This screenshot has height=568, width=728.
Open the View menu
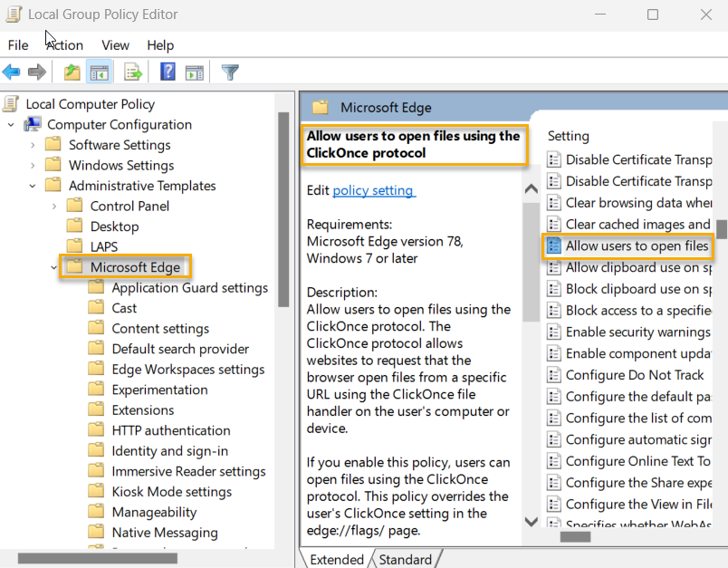115,44
